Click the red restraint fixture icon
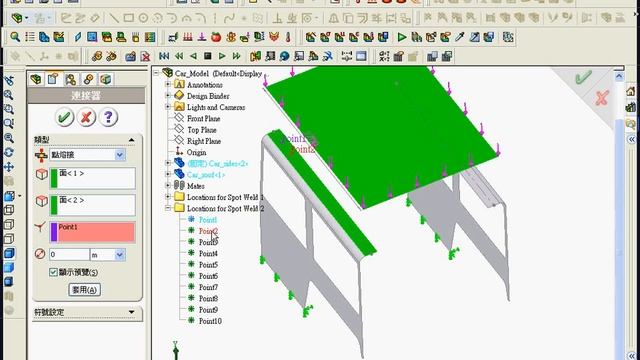640x360 pixels. [x=187, y=37]
